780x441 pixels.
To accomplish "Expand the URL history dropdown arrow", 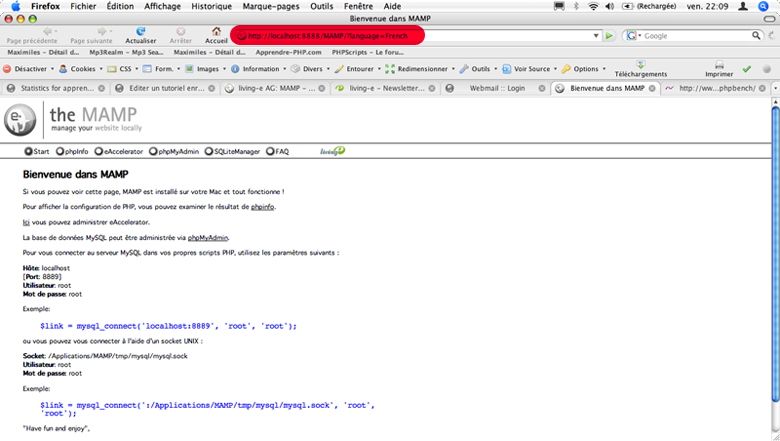I will coord(596,36).
